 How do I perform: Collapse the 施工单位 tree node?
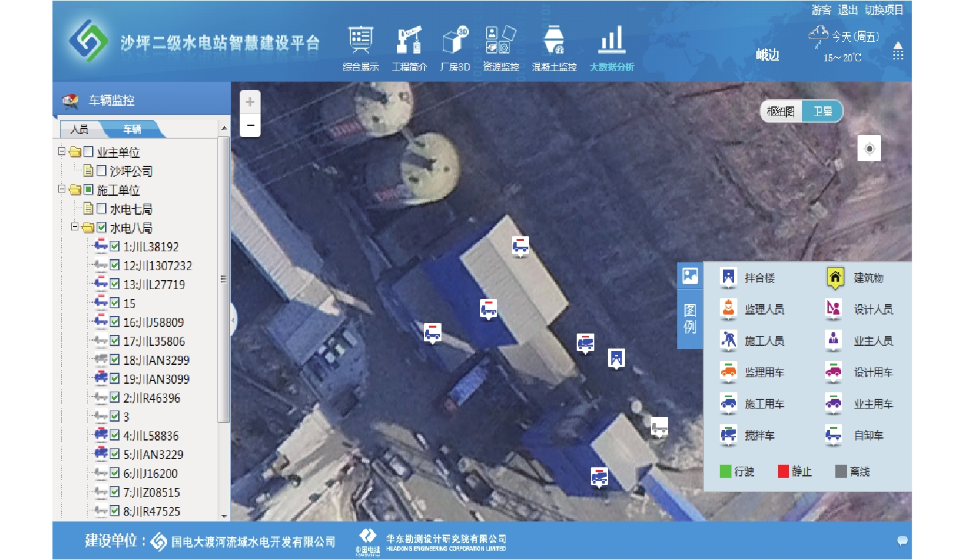click(61, 189)
